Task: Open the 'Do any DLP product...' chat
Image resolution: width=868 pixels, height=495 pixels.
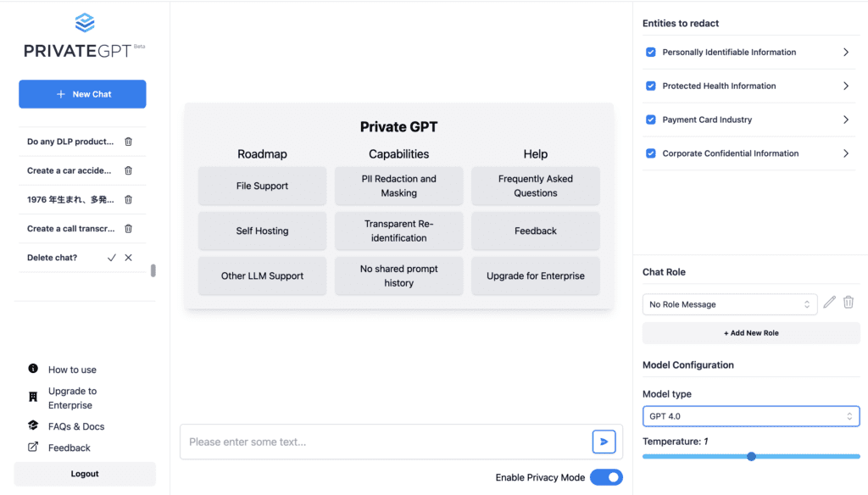Action: 70,142
